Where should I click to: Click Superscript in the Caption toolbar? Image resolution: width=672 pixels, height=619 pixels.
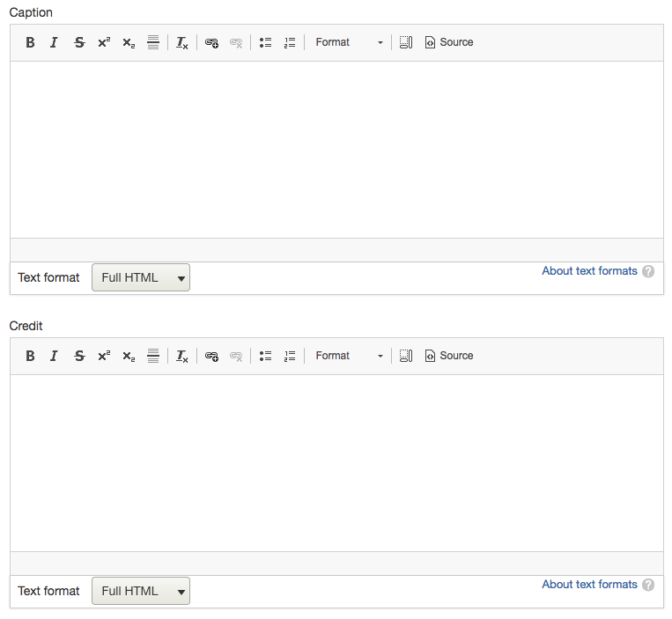pyautogui.click(x=104, y=42)
